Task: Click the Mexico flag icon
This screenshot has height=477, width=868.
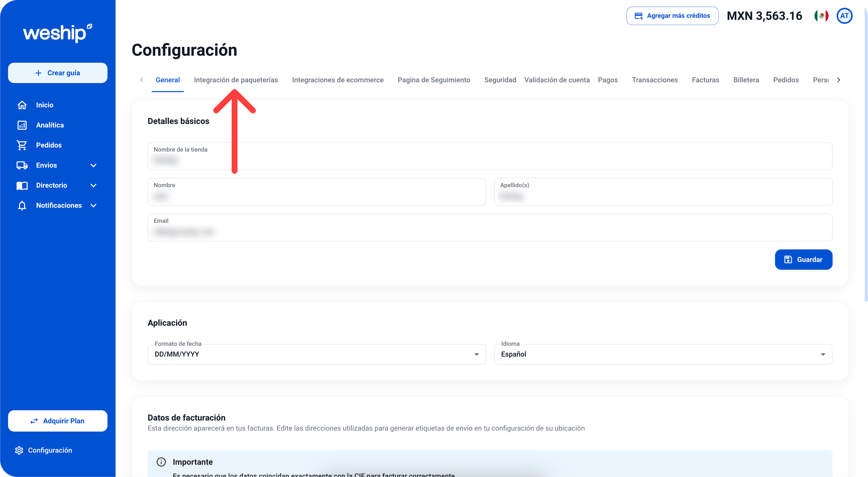Action: pos(822,16)
